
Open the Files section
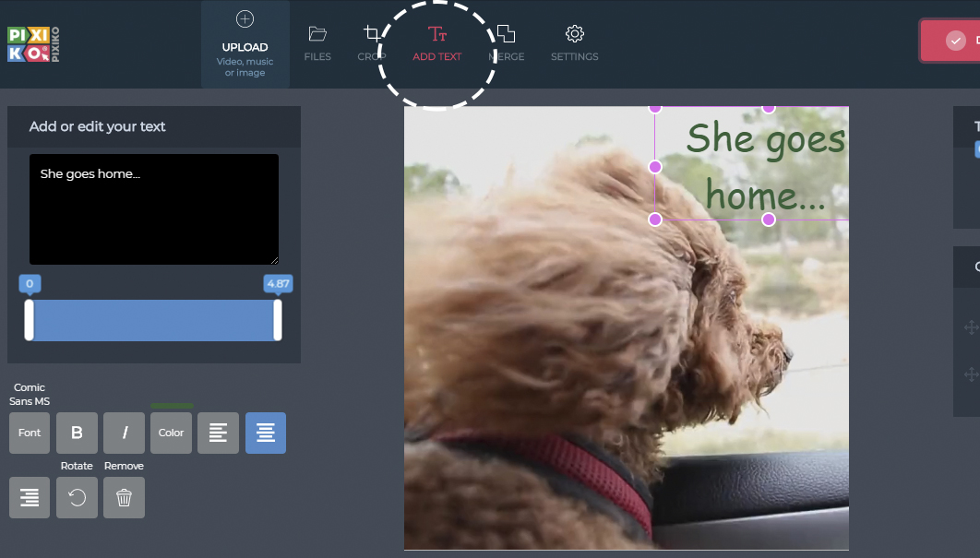[x=317, y=43]
